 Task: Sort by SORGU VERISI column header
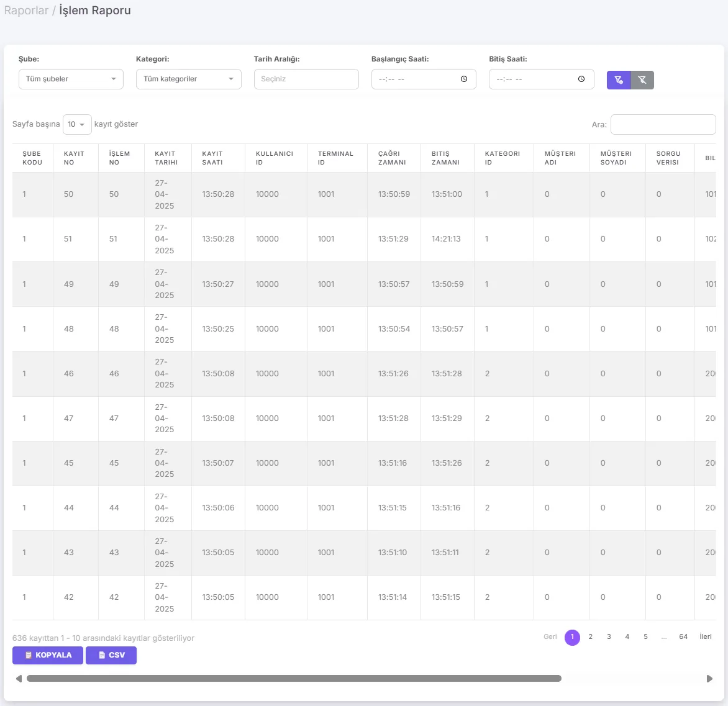670,158
